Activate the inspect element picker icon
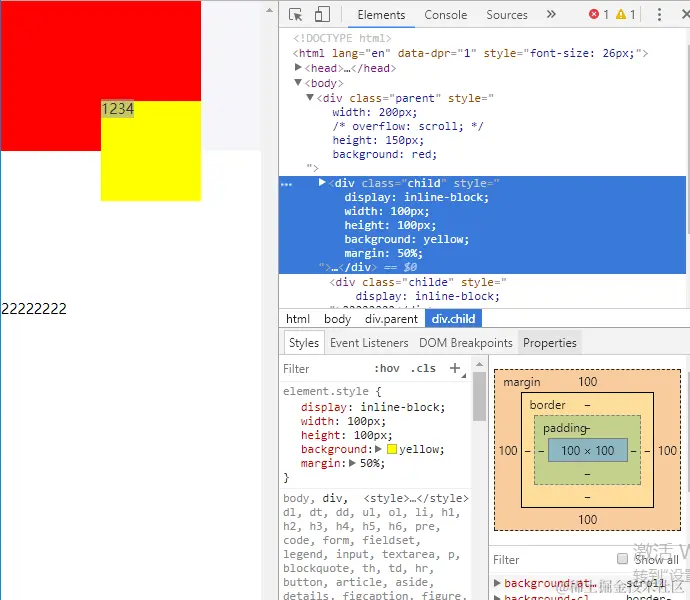This screenshot has width=690, height=600. click(295, 15)
